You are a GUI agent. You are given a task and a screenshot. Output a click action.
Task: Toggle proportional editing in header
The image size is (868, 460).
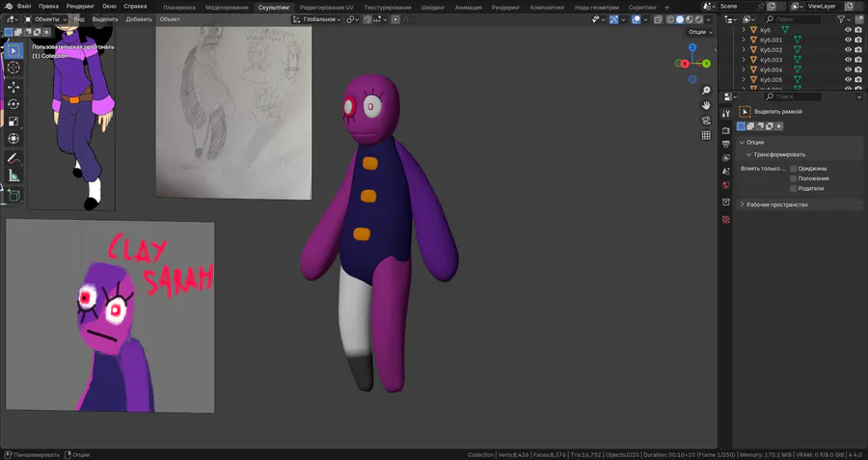coord(395,19)
